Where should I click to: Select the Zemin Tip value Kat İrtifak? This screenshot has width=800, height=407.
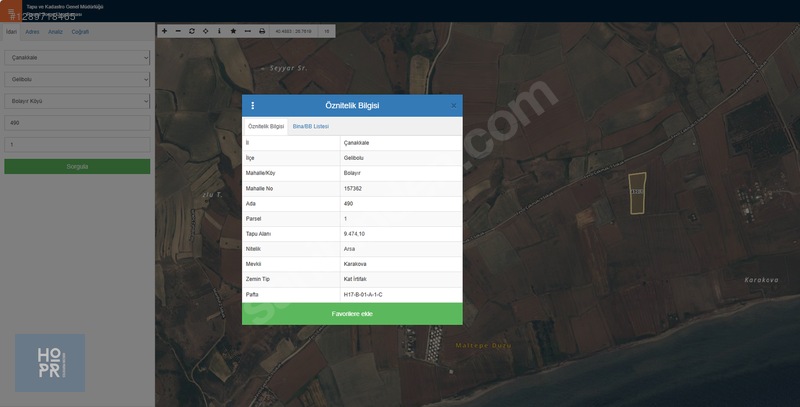coord(355,279)
